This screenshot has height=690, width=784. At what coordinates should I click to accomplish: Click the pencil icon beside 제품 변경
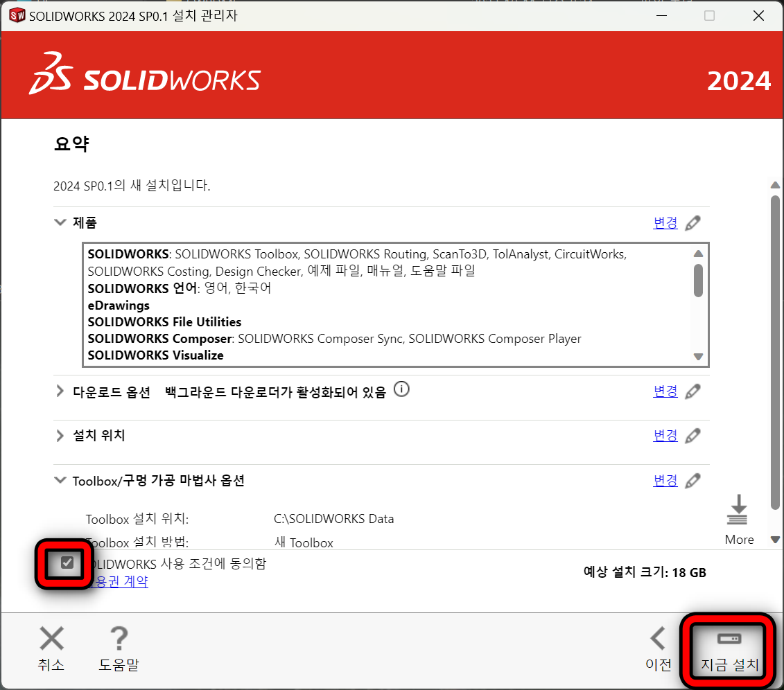(x=692, y=223)
